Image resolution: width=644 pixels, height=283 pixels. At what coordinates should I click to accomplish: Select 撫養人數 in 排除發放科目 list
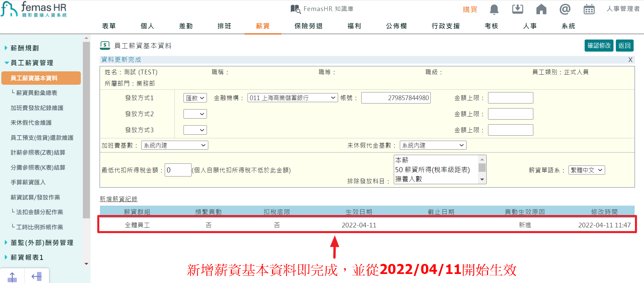point(436,179)
